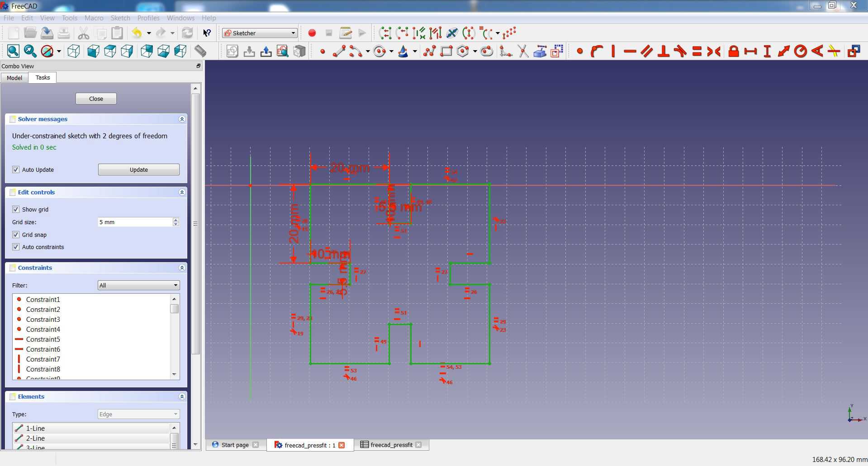This screenshot has width=868, height=466.
Task: Switch to the freecad_pressfit spreadsheet tab
Action: click(391, 445)
